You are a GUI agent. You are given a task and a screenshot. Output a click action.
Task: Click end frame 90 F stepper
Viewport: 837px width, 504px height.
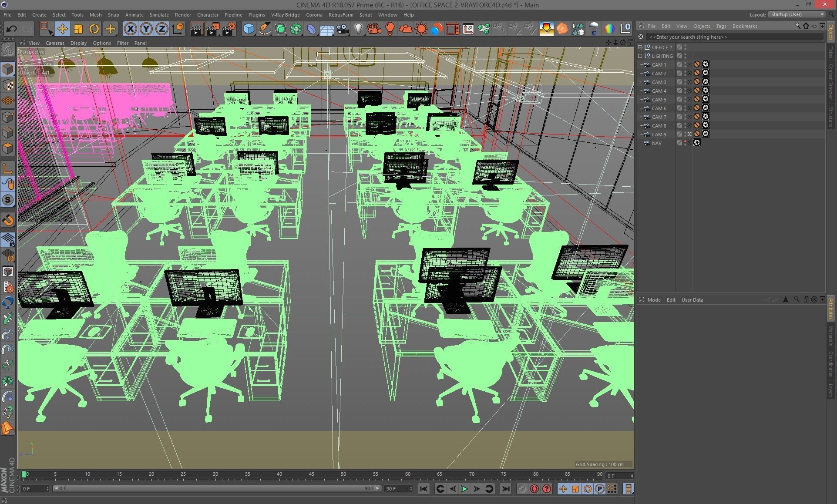pos(410,489)
